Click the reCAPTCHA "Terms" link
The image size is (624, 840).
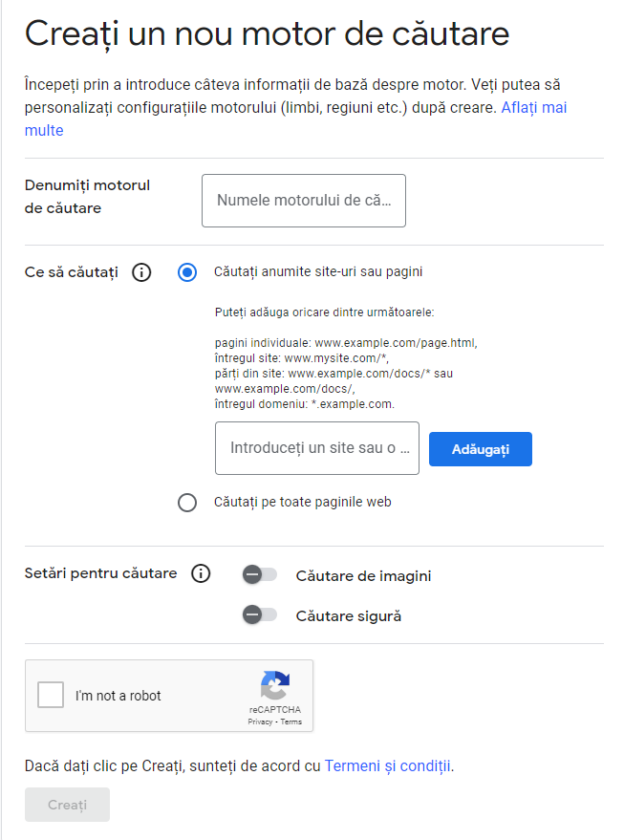(291, 722)
